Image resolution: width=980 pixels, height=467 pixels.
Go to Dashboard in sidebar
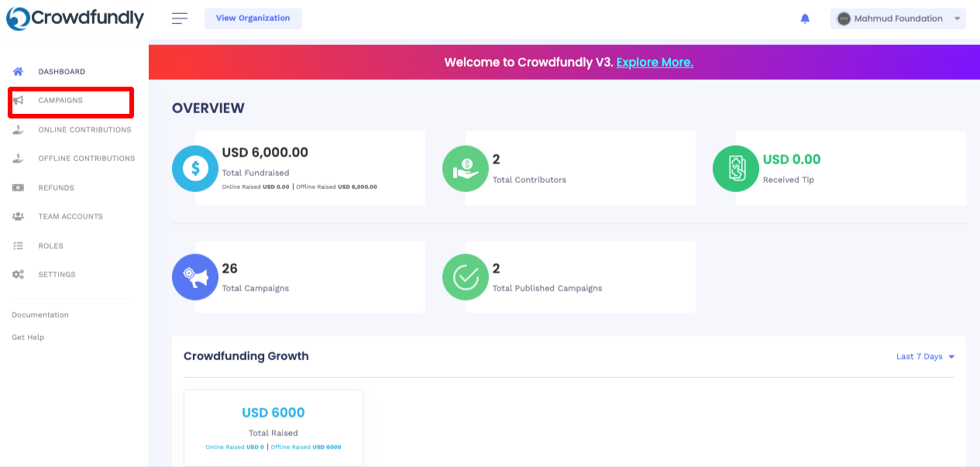tap(62, 71)
